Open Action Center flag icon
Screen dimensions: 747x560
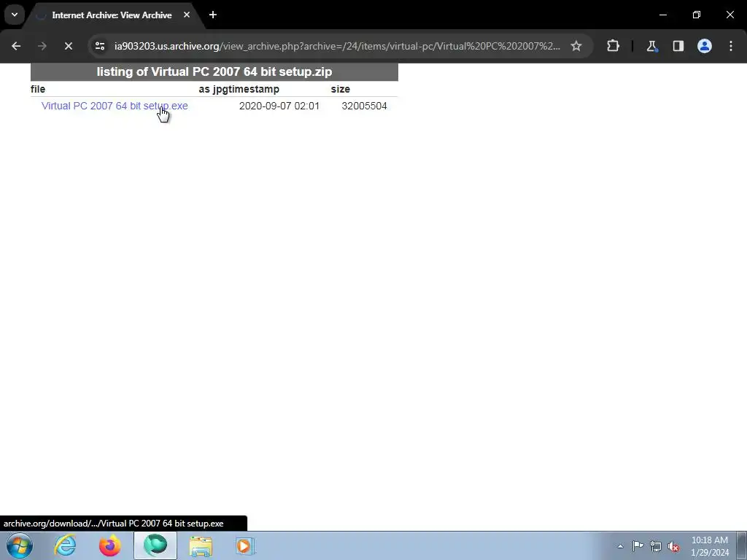click(x=638, y=546)
